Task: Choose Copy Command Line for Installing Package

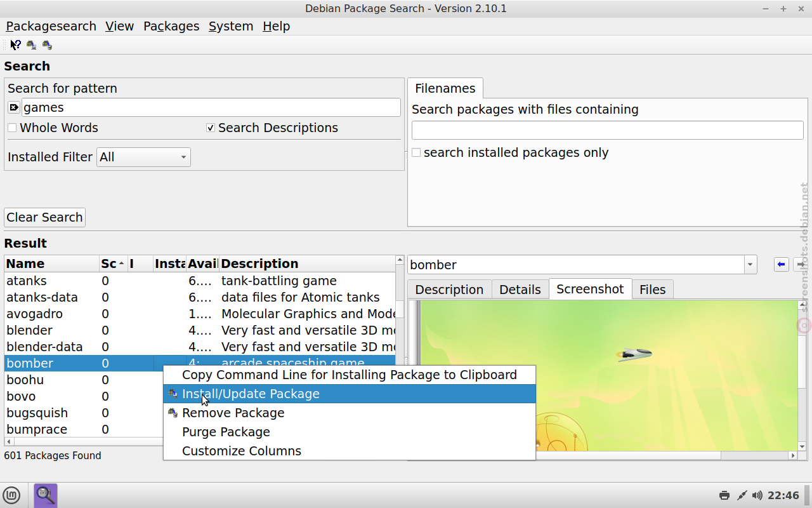Action: coord(350,375)
